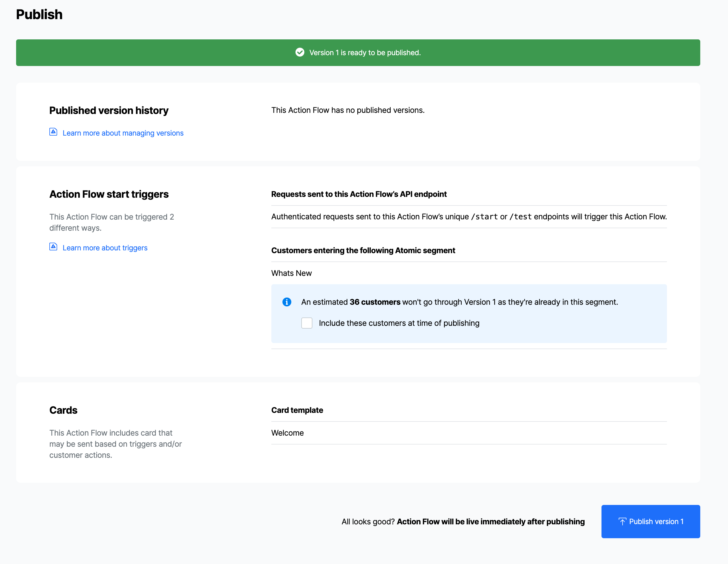Image resolution: width=728 pixels, height=564 pixels.
Task: Click the 'This Action Flow includes card' description
Action: (x=116, y=444)
